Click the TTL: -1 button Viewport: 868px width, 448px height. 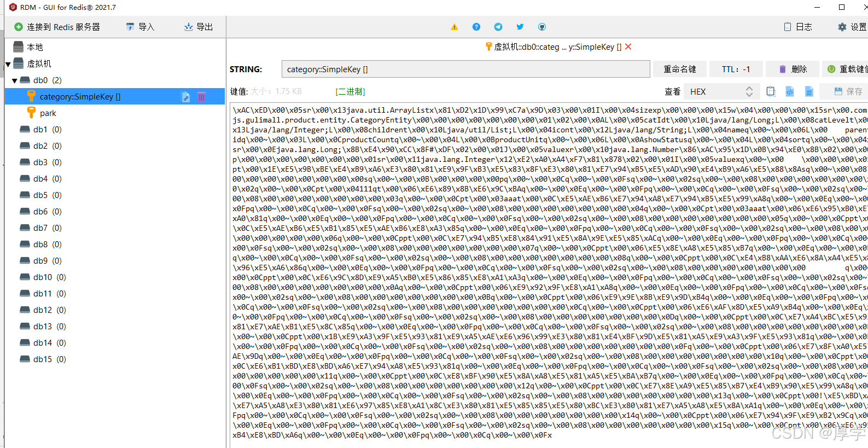[736, 69]
